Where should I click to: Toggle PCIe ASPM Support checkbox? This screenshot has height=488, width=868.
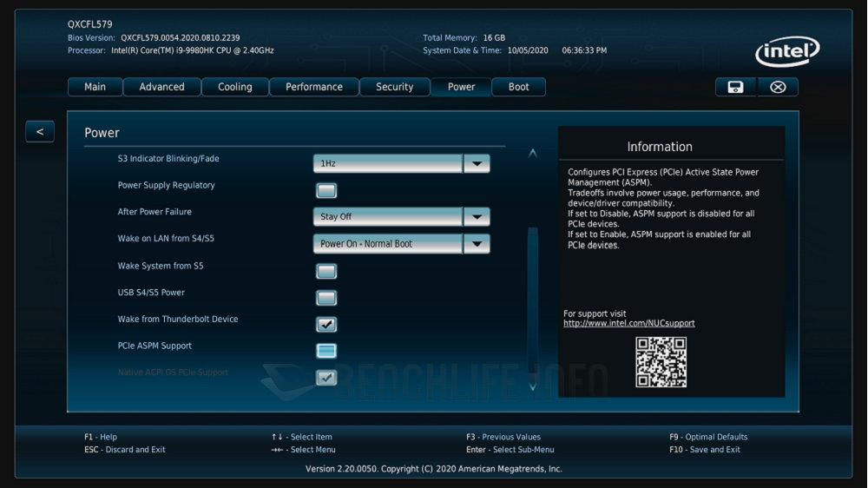click(326, 351)
